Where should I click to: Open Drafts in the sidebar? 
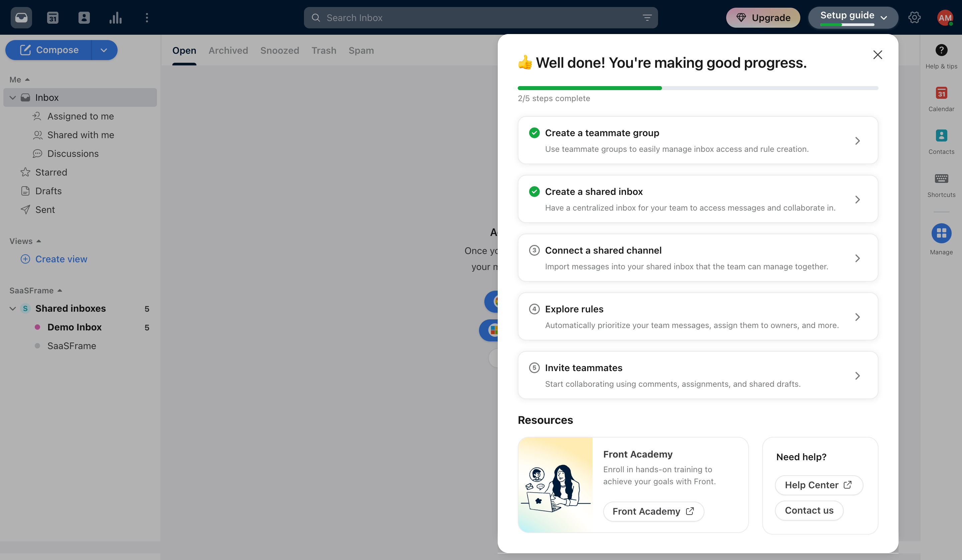[x=80, y=191]
